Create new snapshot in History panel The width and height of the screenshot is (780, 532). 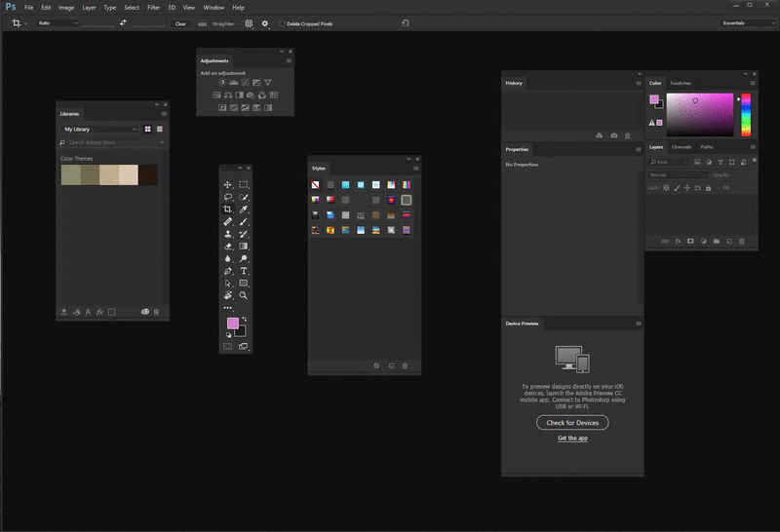coord(613,135)
